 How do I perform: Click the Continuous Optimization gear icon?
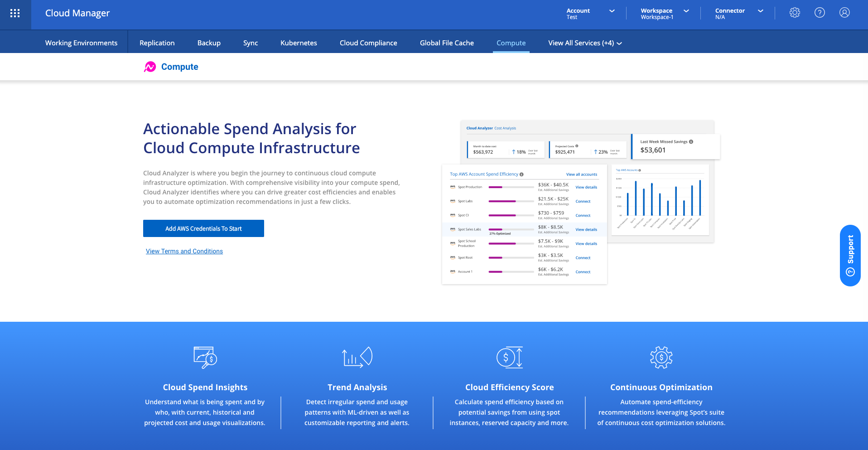click(661, 357)
